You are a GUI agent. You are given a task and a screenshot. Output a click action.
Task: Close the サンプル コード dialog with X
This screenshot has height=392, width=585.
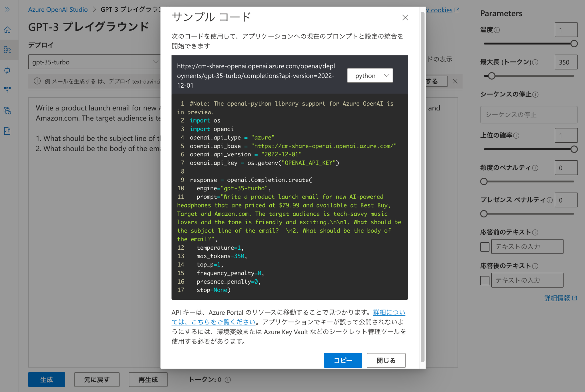pyautogui.click(x=405, y=18)
